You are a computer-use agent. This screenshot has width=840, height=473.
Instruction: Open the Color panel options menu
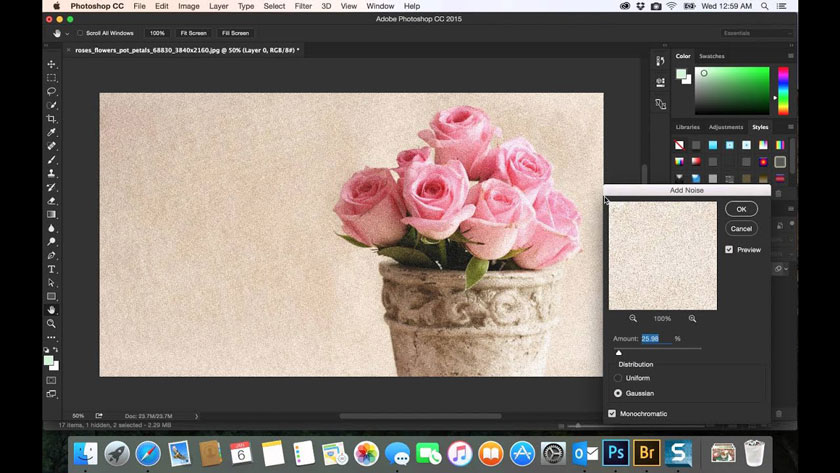(790, 56)
